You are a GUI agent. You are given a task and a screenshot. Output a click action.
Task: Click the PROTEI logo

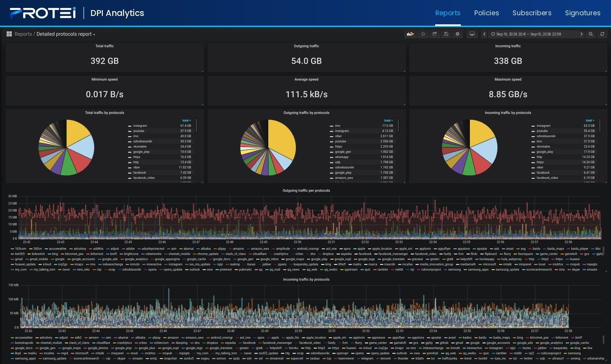tap(42, 13)
